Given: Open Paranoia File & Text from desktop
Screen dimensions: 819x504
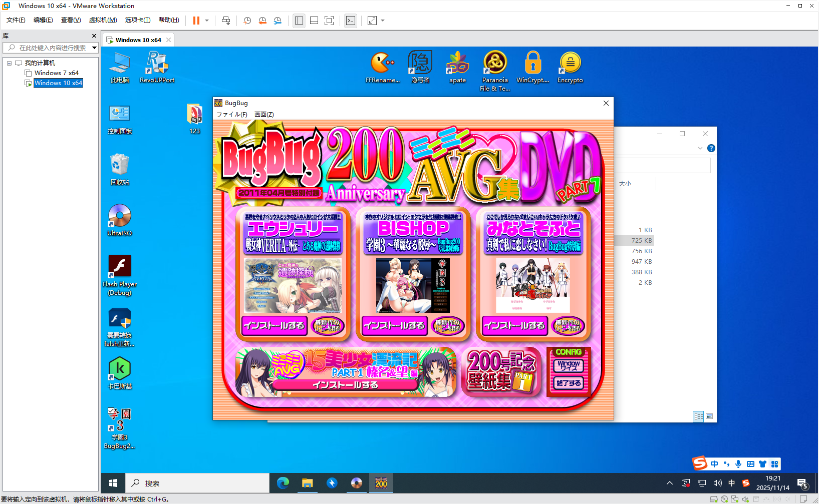Looking at the screenshot, I should (494, 65).
